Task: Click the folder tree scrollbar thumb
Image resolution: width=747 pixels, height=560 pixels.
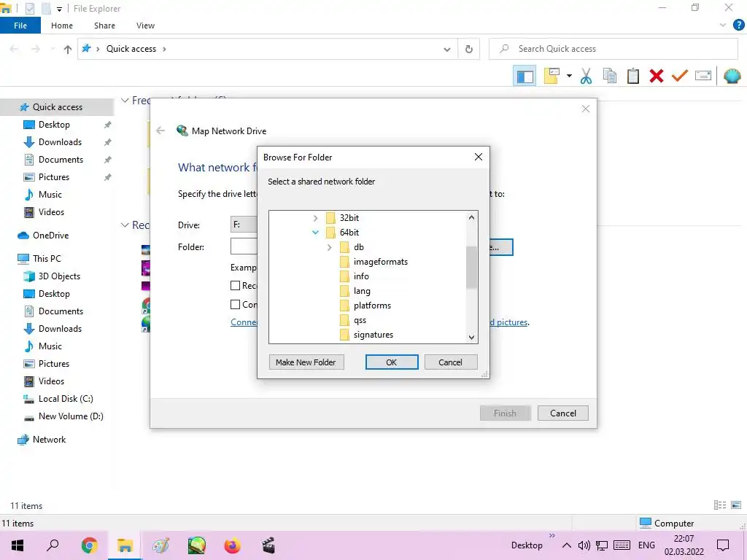Action: tap(471, 267)
